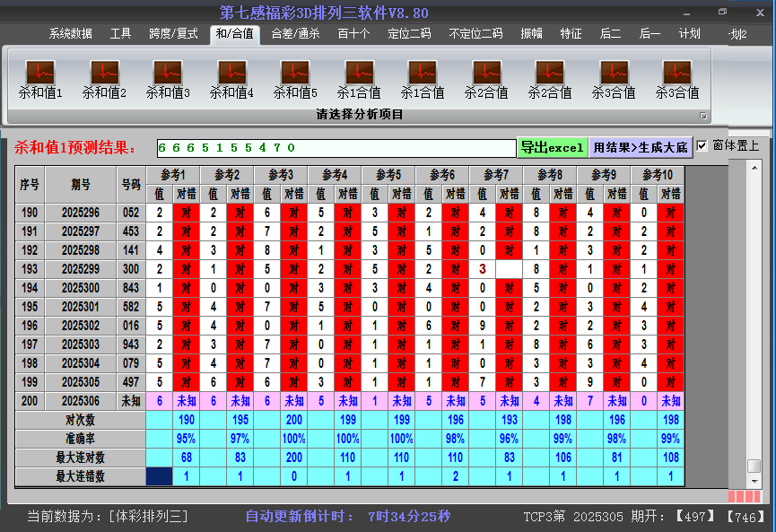776x532 pixels.
Task: Open the 杀和值3 analysis tool
Action: pyautogui.click(x=166, y=76)
